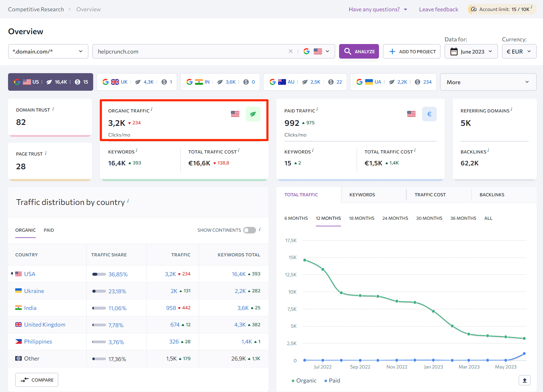Open the search engine region dropdown arrow
The height and width of the screenshot is (392, 543).
pyautogui.click(x=327, y=51)
